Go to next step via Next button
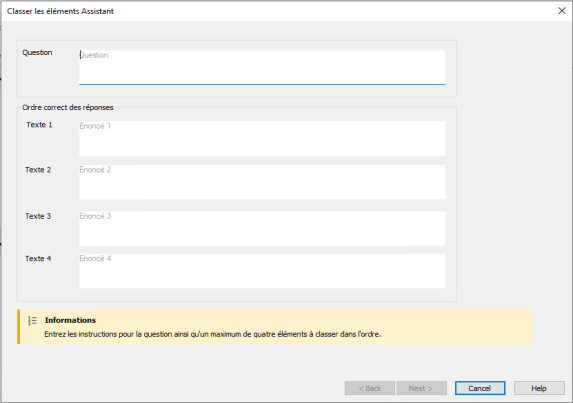Screen dimensions: 573x403 click(x=421, y=388)
